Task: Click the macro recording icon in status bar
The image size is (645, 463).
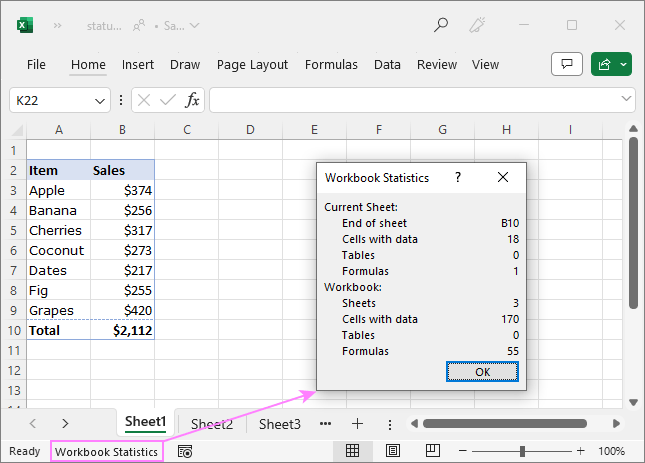Action: coord(185,452)
